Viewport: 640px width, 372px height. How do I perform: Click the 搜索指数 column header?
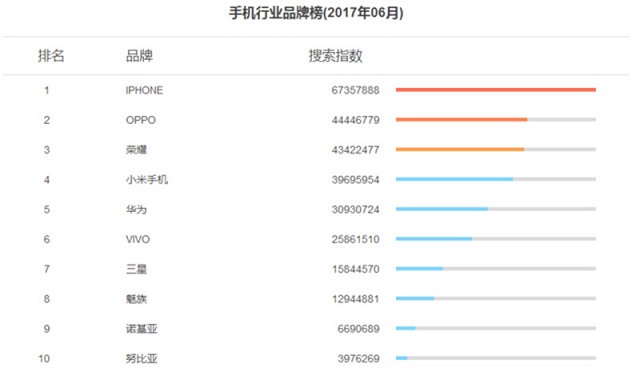click(335, 56)
